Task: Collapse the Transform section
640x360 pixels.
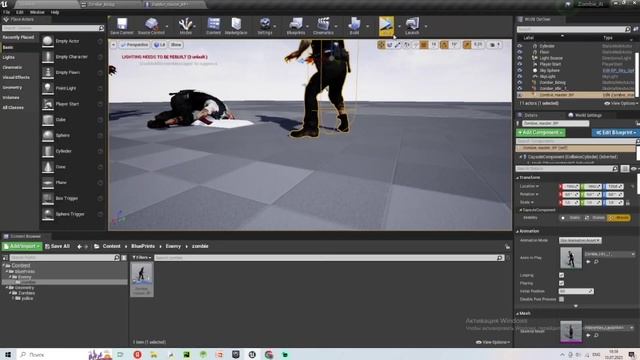Action: click(518, 178)
